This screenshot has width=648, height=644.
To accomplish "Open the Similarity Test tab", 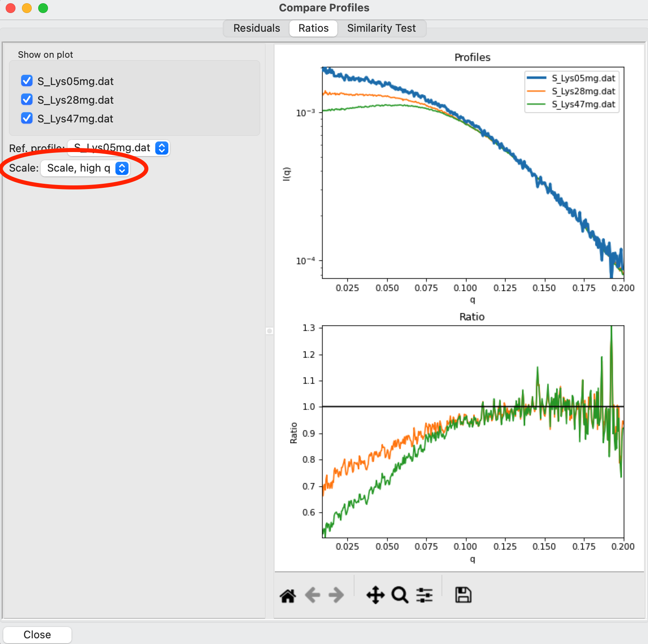I will (x=381, y=28).
